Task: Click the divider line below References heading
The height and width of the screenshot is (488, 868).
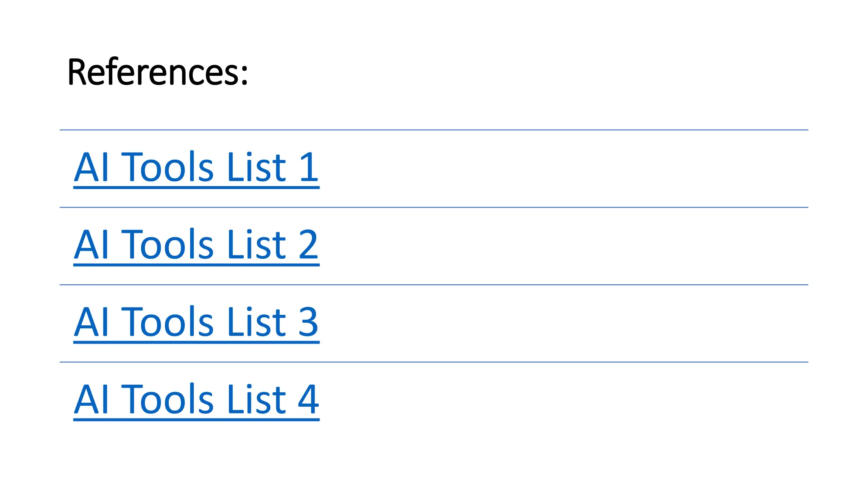Action: [x=434, y=130]
